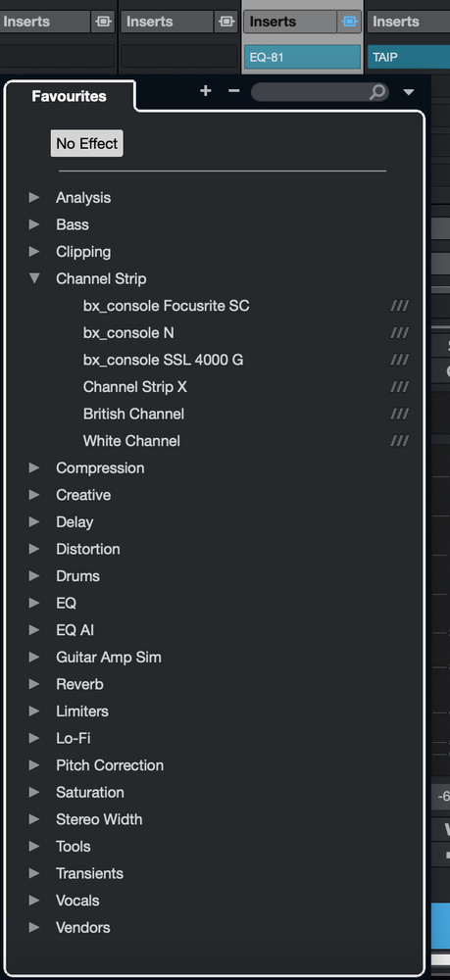Image resolution: width=450 pixels, height=980 pixels.
Task: Expand the Reverb category
Action: click(34, 684)
